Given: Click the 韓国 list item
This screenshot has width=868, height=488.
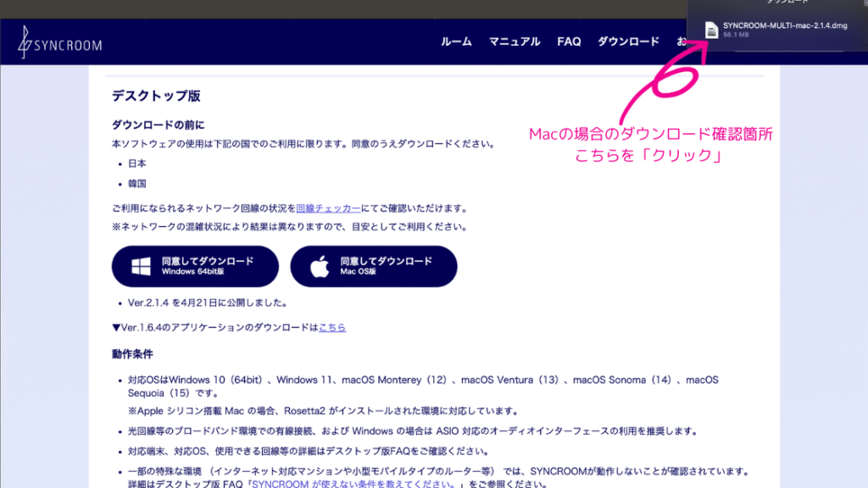Looking at the screenshot, I should 136,184.
